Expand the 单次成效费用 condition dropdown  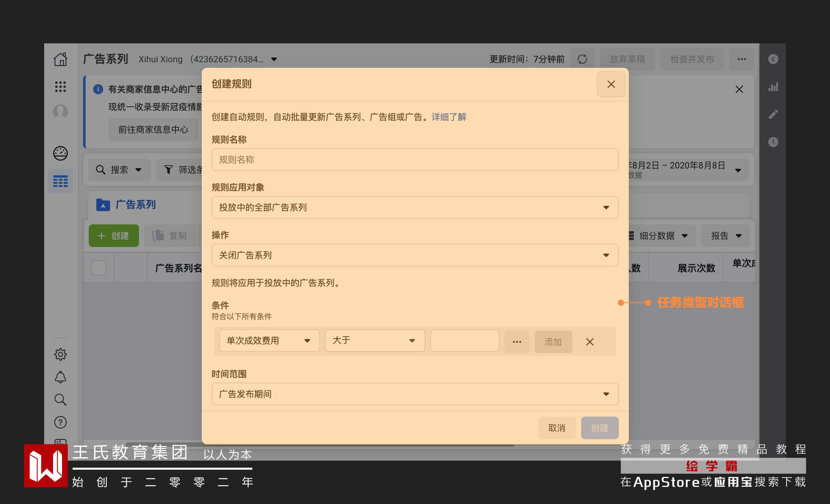click(x=269, y=341)
